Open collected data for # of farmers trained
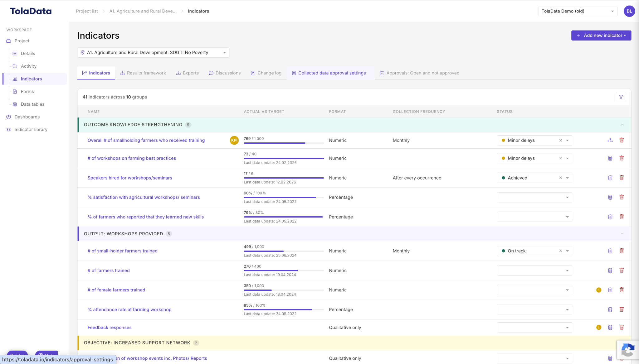 tap(610, 271)
